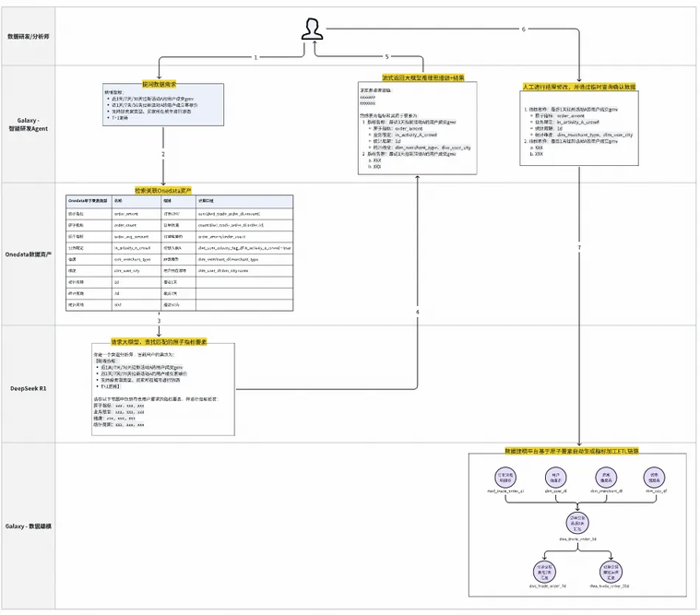This screenshot has width=700, height=615.
Task: Click the streamed reasoning result box
Action: click(417, 127)
